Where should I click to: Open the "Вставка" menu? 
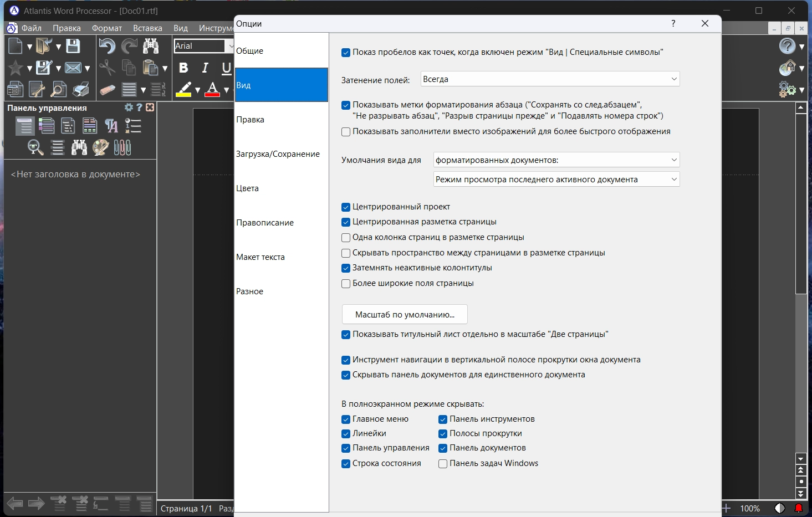(147, 28)
